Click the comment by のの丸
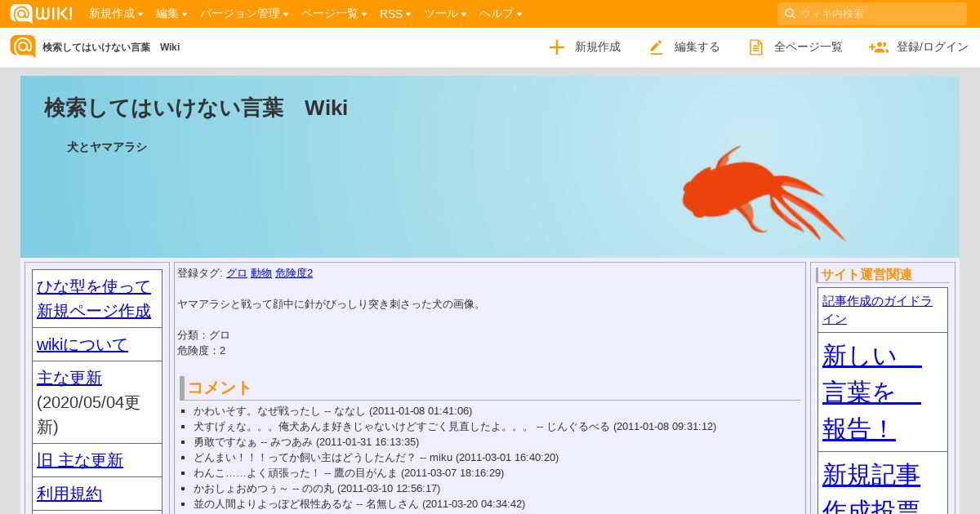980x514 pixels. coord(317,489)
